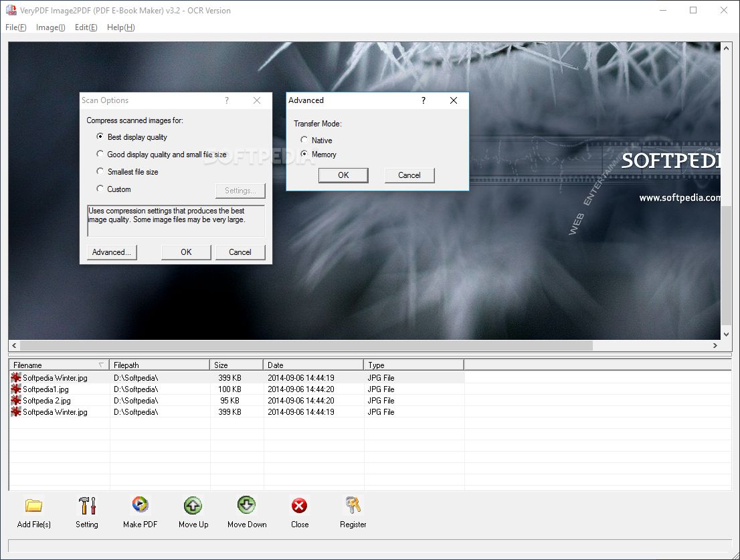Screen dimensions: 740x560
Task: Click Cancel in Scan Options dialog
Action: (x=240, y=252)
